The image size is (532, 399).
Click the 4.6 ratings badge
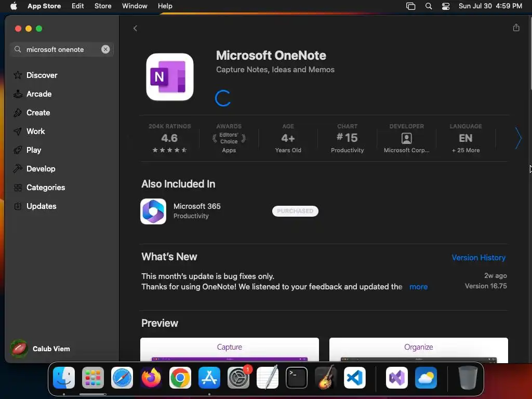(170, 138)
